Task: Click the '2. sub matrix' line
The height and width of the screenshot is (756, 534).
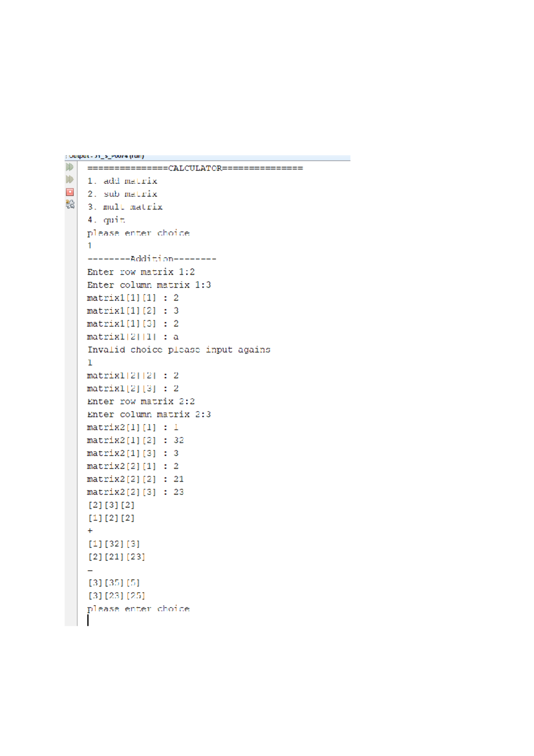Action: [x=122, y=194]
